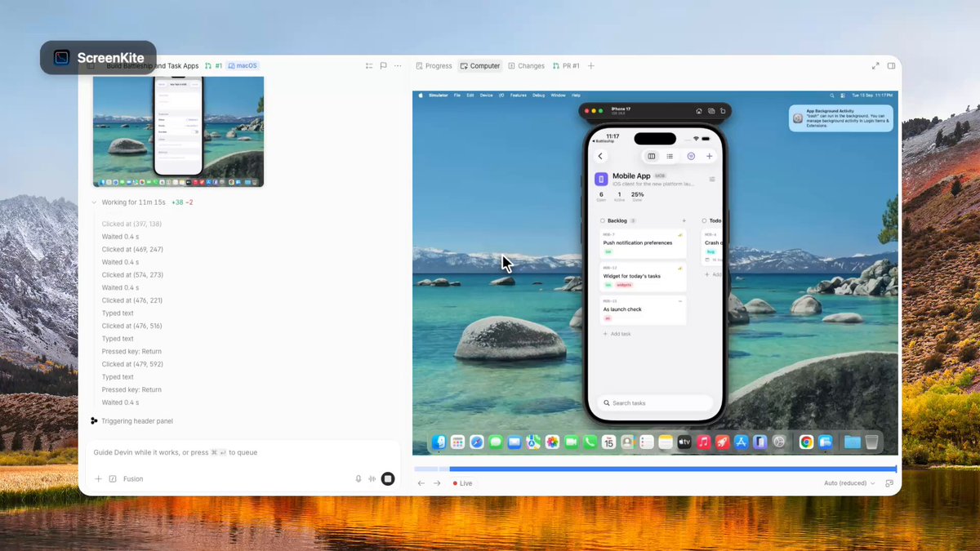
Task: Switch to the Computer tab
Action: (x=480, y=66)
